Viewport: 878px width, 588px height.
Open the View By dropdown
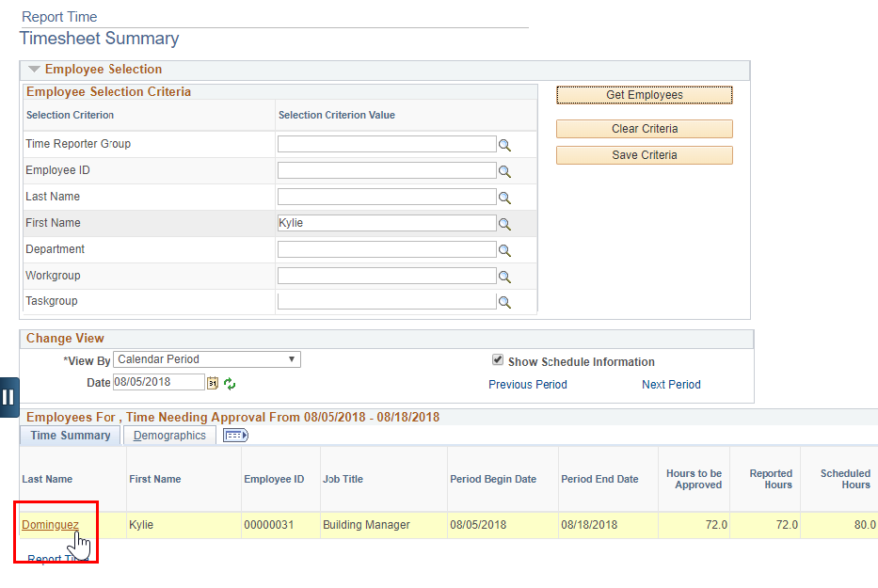point(292,358)
